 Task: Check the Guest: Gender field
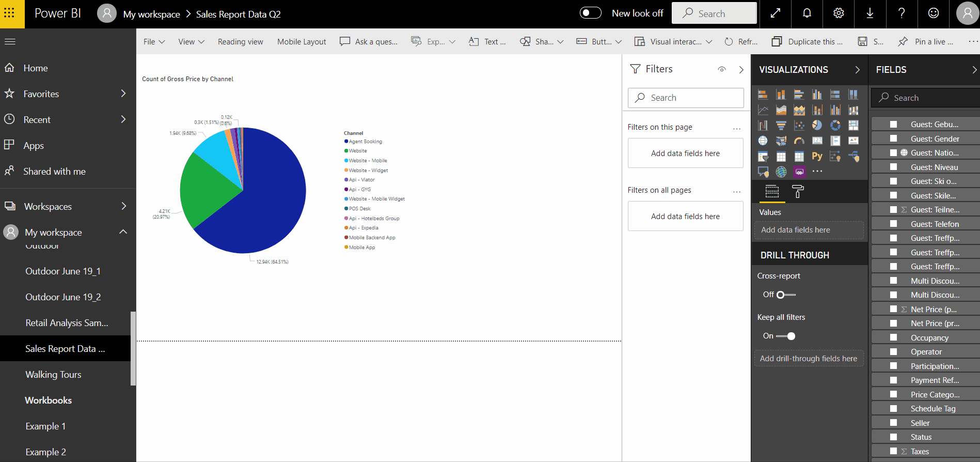coord(893,138)
